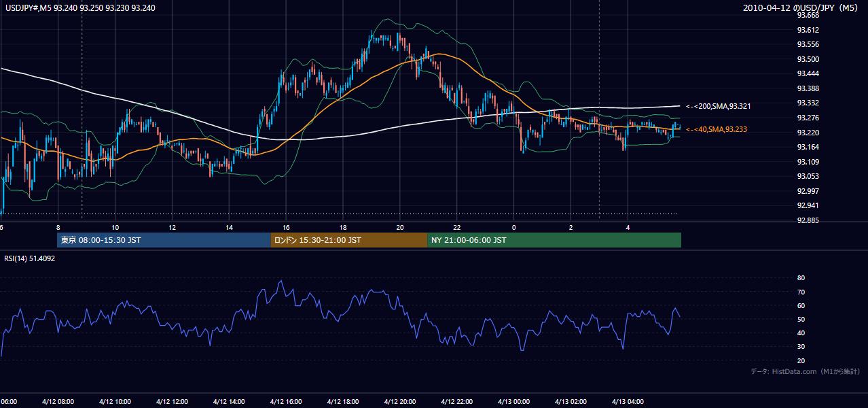868x408 pixels.
Task: Click RSI scale value 30
Action: point(801,347)
